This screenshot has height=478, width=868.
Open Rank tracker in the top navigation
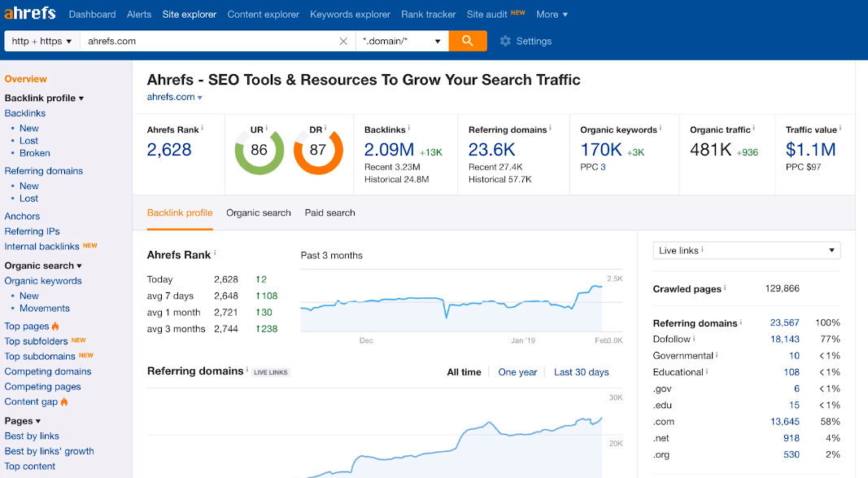click(x=429, y=15)
